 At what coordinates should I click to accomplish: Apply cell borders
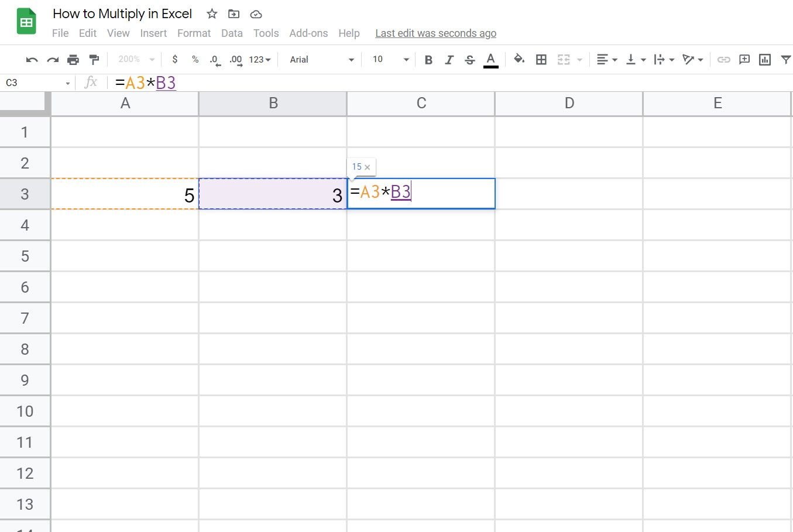[x=541, y=59]
